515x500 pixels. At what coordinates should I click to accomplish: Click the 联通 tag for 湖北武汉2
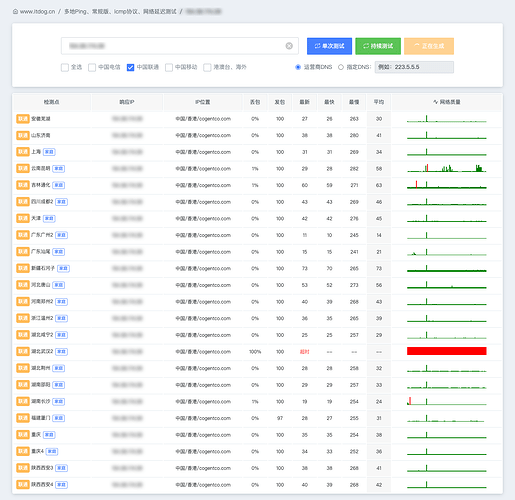pyautogui.click(x=23, y=352)
